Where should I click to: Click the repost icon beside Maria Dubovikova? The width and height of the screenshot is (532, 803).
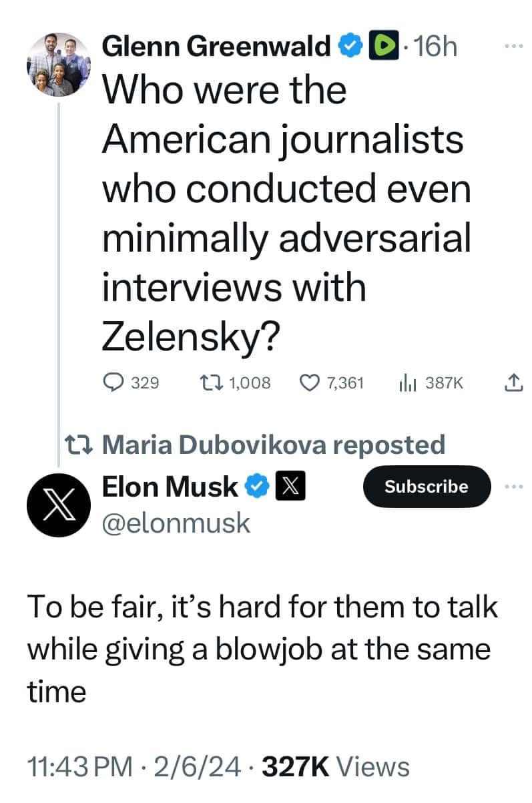(79, 444)
